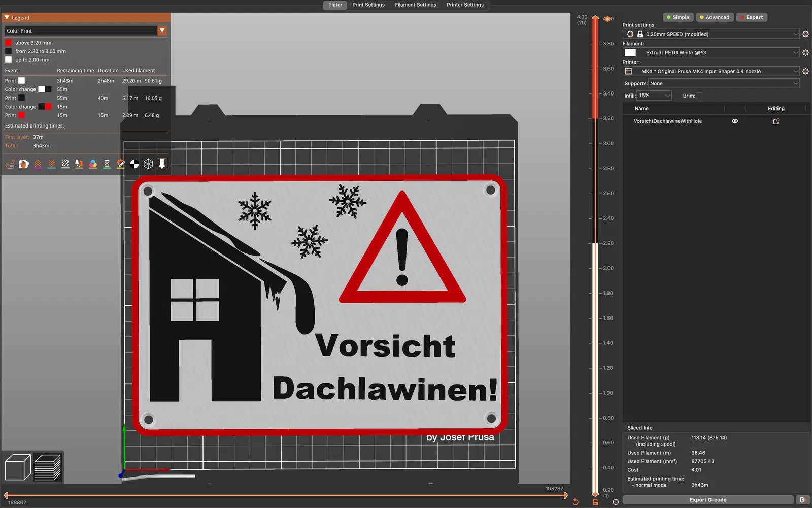Open the Printer preset dropdown
This screenshot has width=812, height=508.
[x=712, y=71]
